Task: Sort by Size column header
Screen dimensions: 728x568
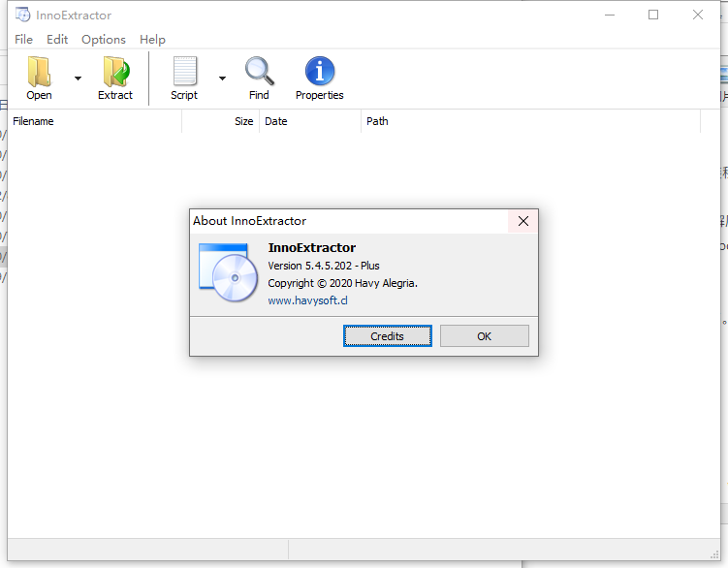Action: click(221, 121)
